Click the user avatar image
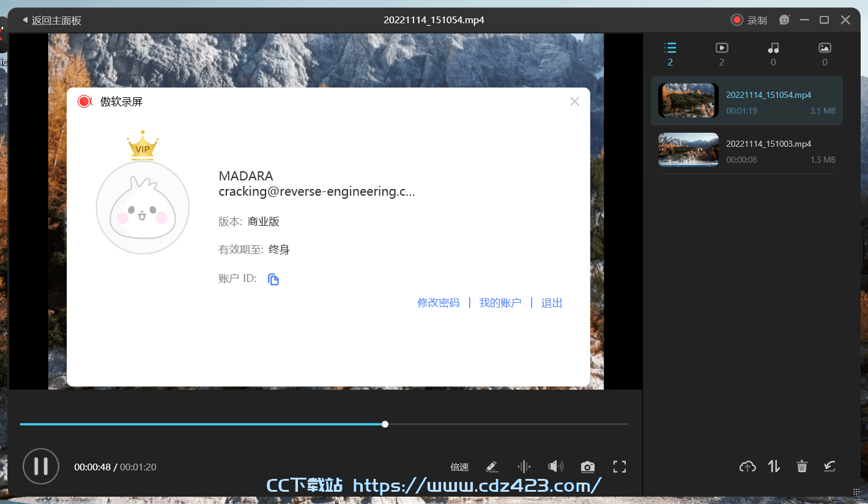The image size is (868, 504). pos(143,207)
